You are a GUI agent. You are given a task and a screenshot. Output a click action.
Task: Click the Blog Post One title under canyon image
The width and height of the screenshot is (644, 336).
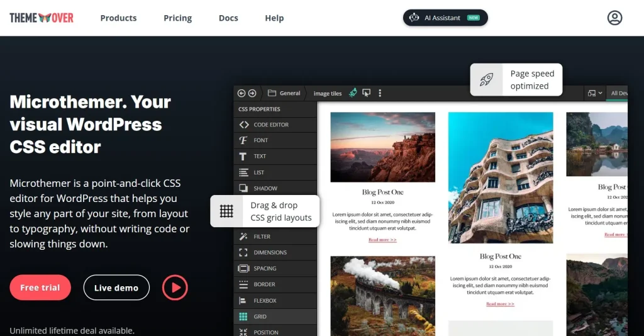383,193
